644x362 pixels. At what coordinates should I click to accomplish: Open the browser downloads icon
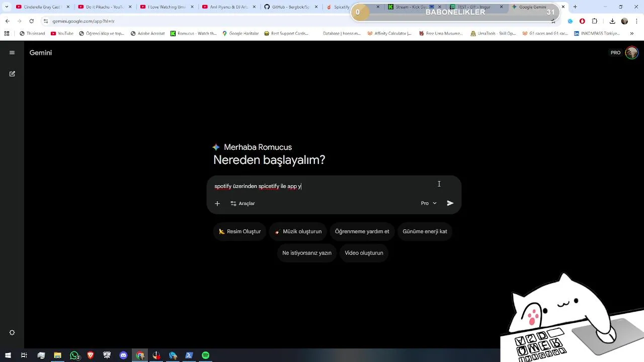[x=612, y=21]
